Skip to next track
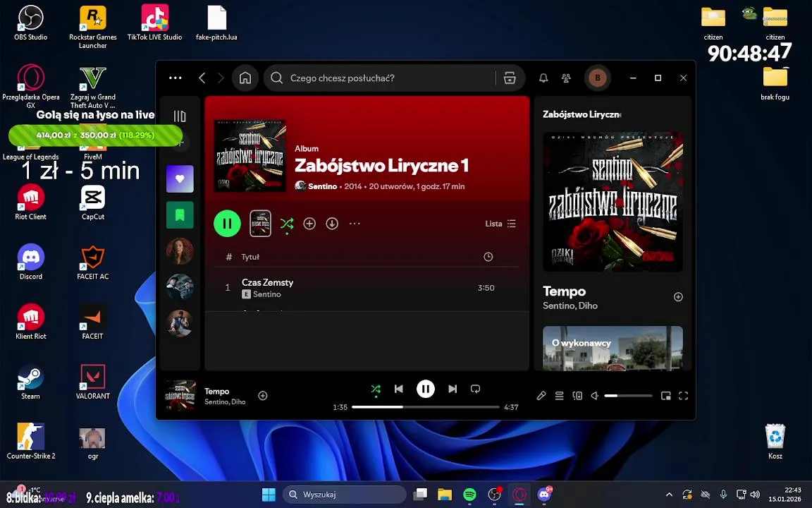Viewport: 812px width, 508px height. pos(453,389)
